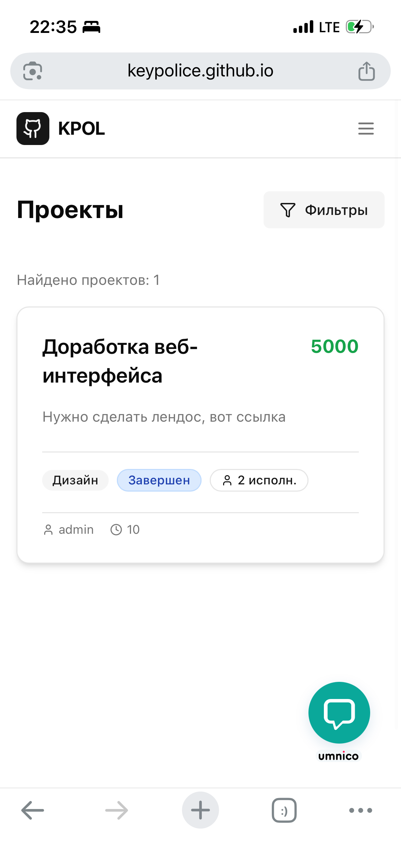Tap the Share icon in the address bar
This screenshot has height=868, width=401.
367,71
